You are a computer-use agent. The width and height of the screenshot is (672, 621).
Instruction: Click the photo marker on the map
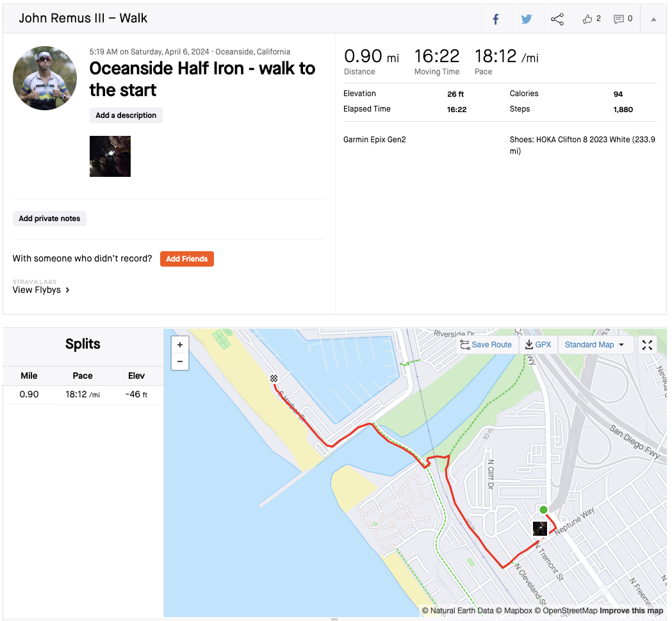[540, 529]
